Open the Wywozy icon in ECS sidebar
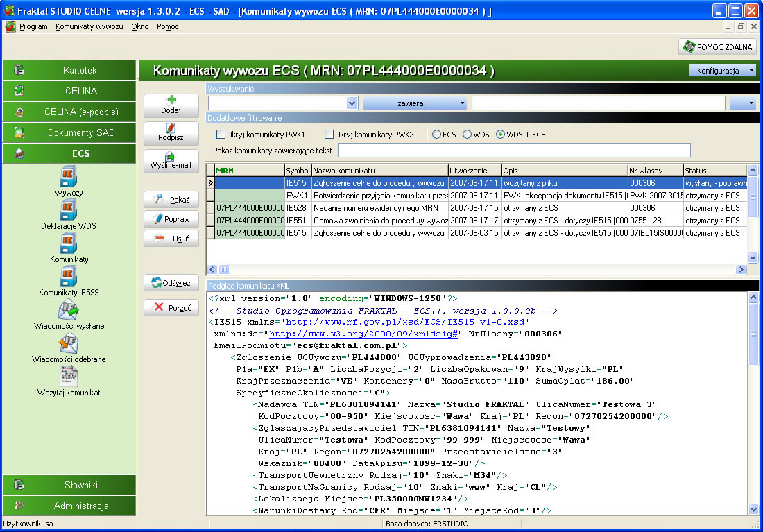The image size is (763, 532). click(x=69, y=177)
